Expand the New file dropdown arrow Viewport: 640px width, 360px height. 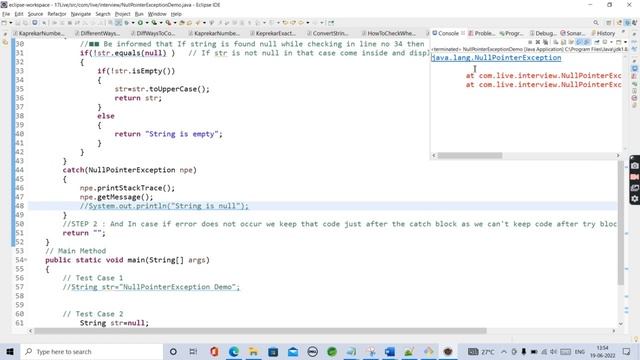point(11,23)
